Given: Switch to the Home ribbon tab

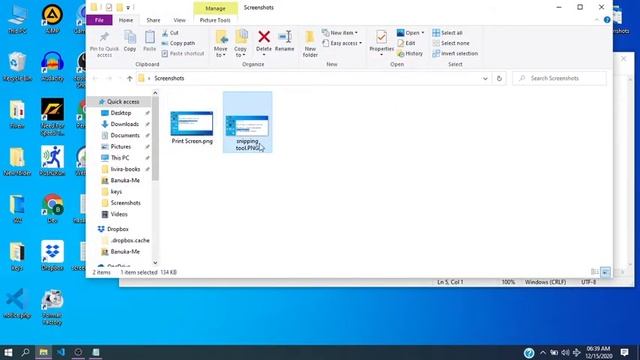Looking at the screenshot, I should [126, 20].
